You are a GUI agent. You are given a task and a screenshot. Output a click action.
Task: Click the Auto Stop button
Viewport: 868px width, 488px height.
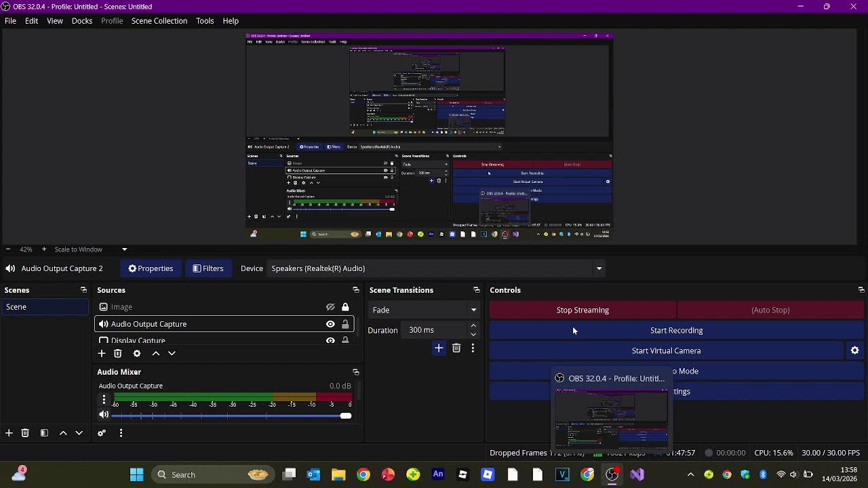click(770, 310)
